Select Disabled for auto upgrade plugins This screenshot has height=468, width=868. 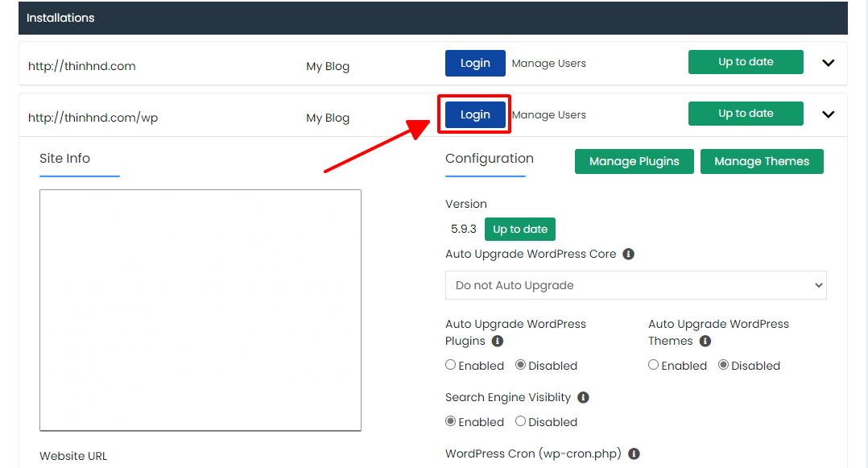coord(520,365)
